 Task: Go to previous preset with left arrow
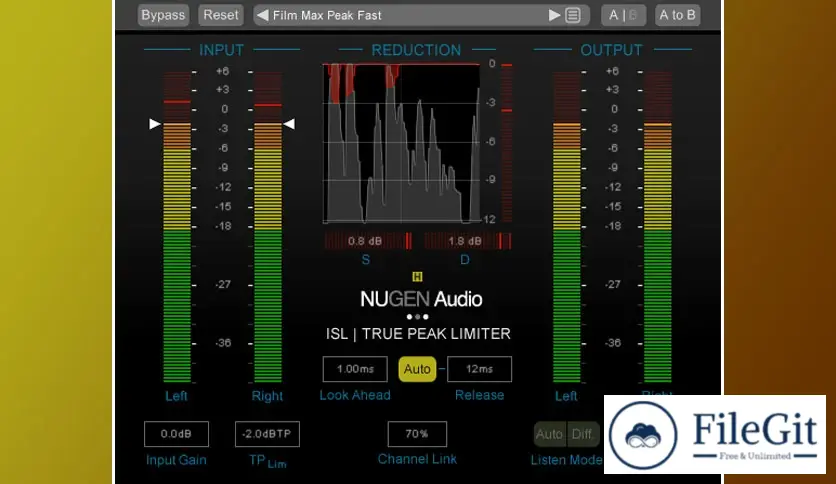(262, 15)
